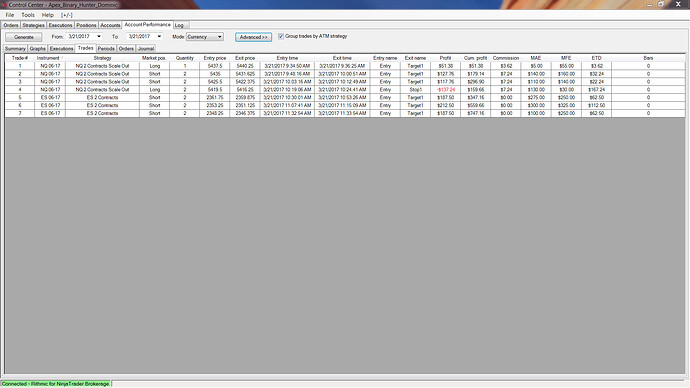690x388 pixels.
Task: Switch to the top-level Orders tab
Action: (11, 26)
